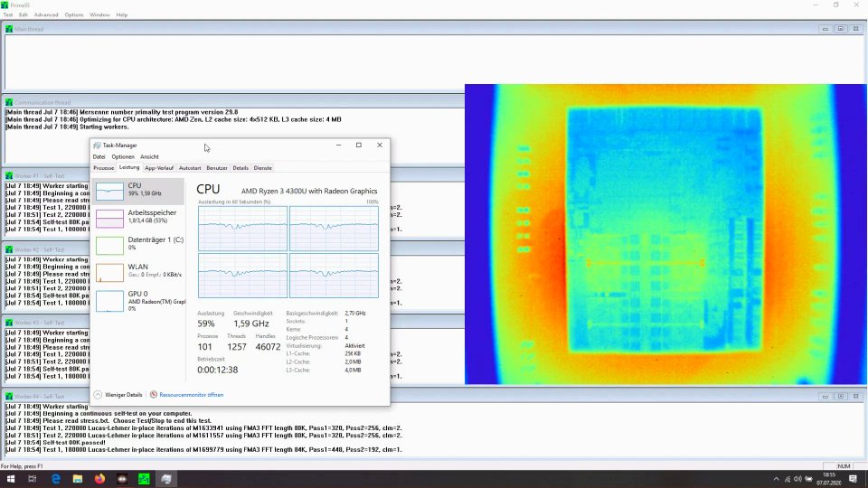The image size is (868, 488).
Task: Click the Main thread window icon
Action: (9, 29)
